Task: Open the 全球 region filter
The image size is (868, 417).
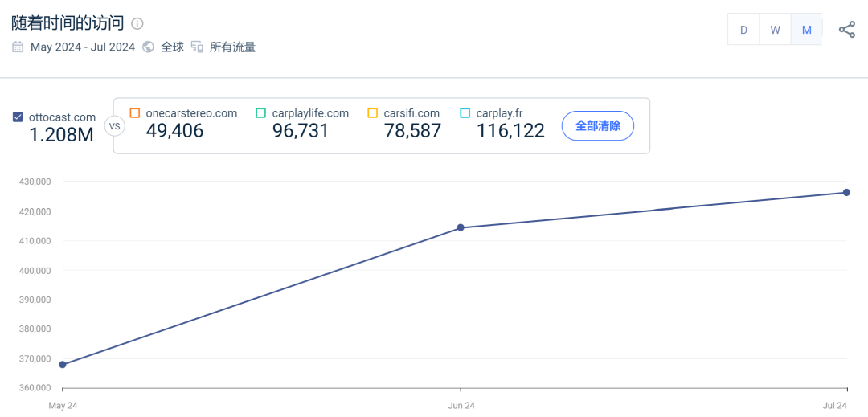Action: (172, 47)
